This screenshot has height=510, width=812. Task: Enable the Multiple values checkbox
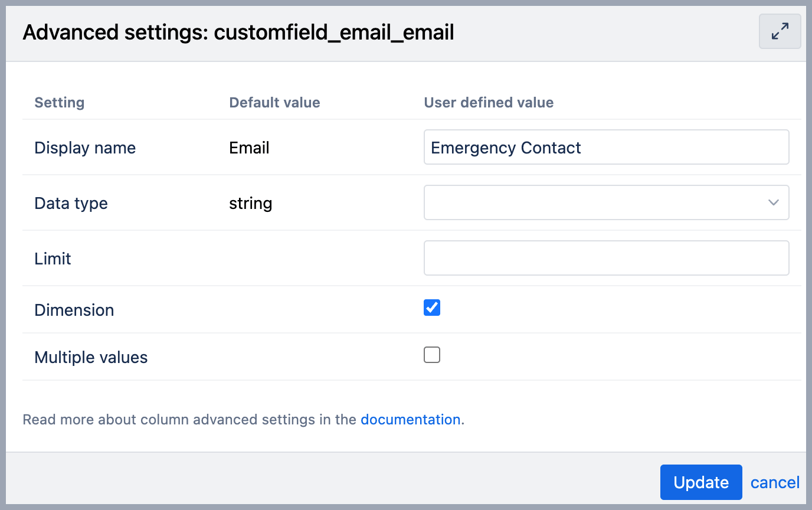point(432,355)
